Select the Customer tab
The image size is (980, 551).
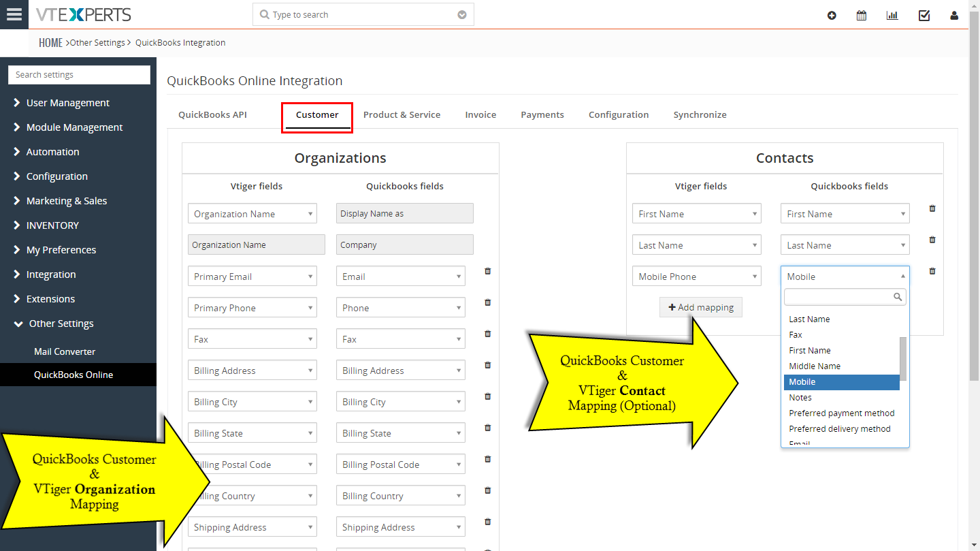click(x=317, y=114)
